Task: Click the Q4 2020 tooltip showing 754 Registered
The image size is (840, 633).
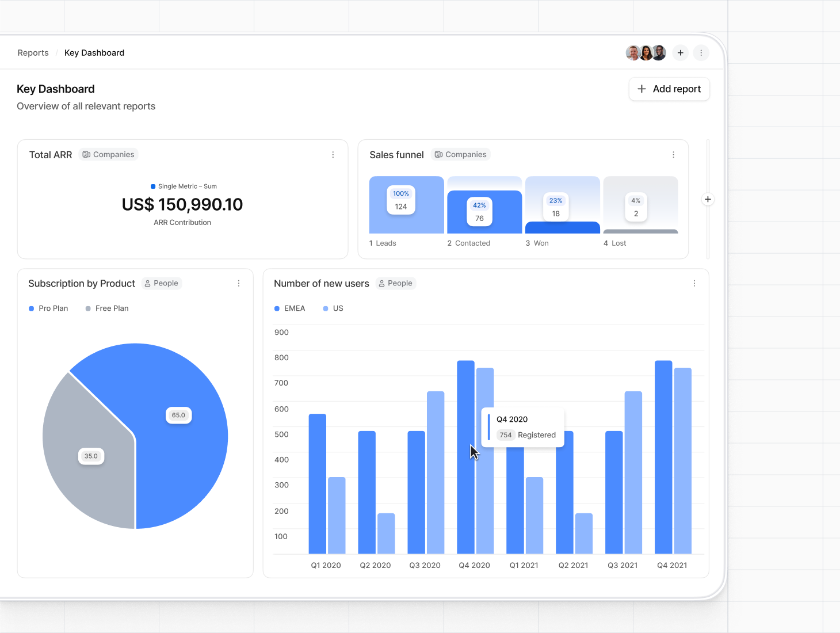Action: click(x=522, y=427)
